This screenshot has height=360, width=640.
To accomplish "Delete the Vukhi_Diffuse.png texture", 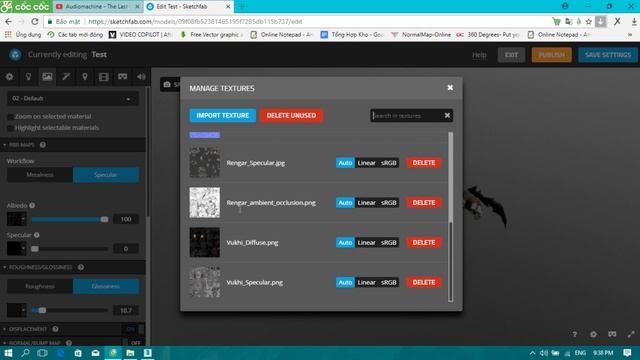I will [424, 242].
